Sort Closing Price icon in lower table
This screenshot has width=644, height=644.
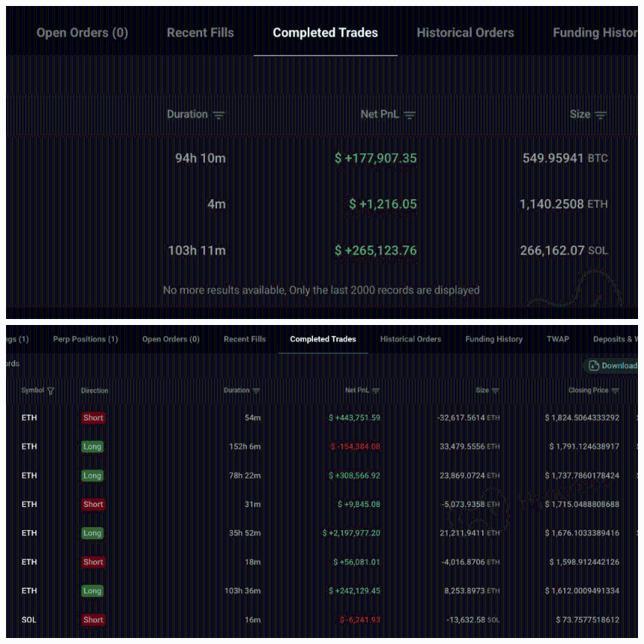coord(616,391)
